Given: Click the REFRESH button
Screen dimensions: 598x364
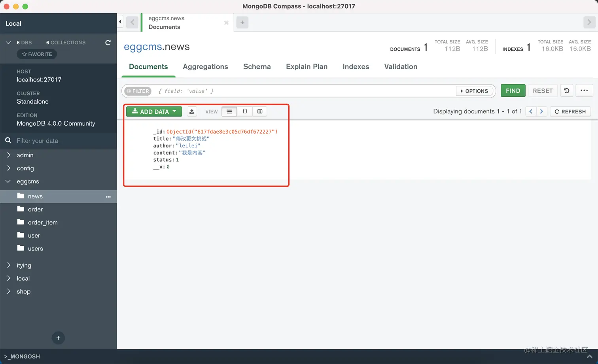Looking at the screenshot, I should (570, 111).
